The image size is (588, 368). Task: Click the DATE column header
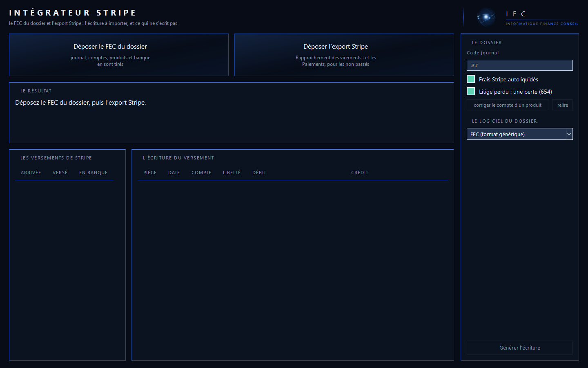point(174,173)
